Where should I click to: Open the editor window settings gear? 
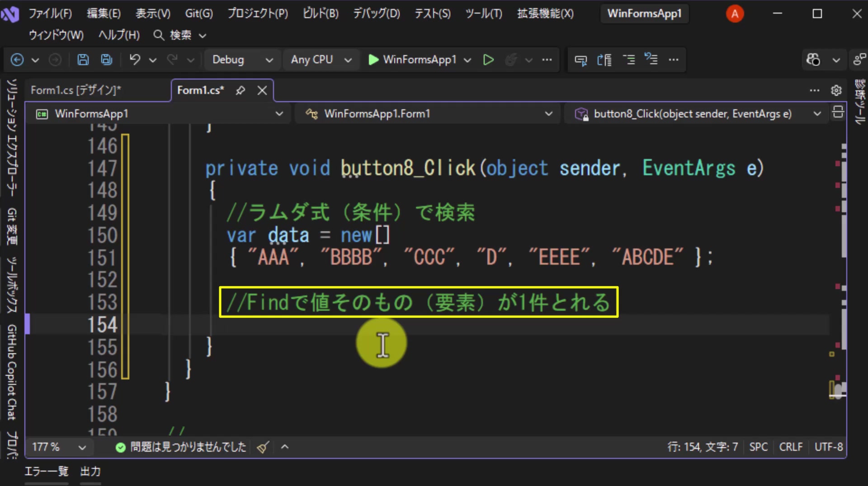(x=836, y=90)
